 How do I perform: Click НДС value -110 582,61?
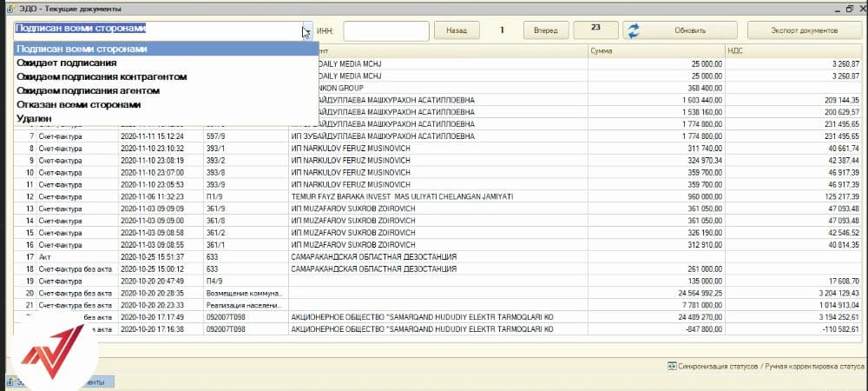point(794,329)
